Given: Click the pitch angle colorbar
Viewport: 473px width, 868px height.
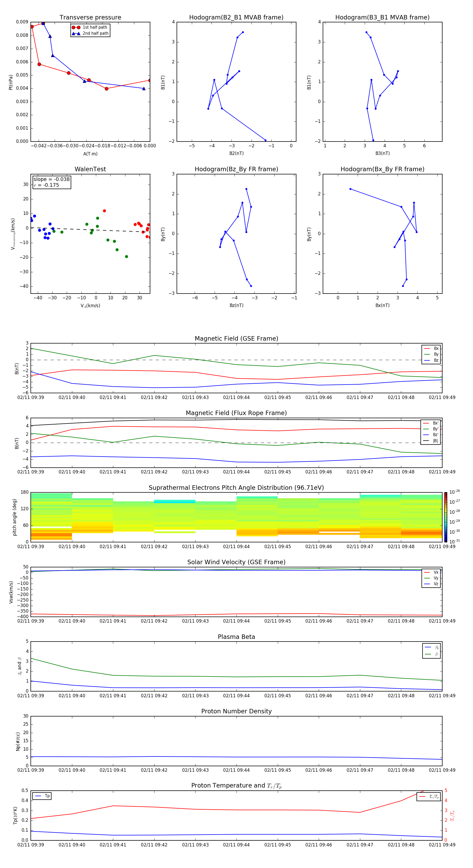Looking at the screenshot, I should click(x=446, y=517).
